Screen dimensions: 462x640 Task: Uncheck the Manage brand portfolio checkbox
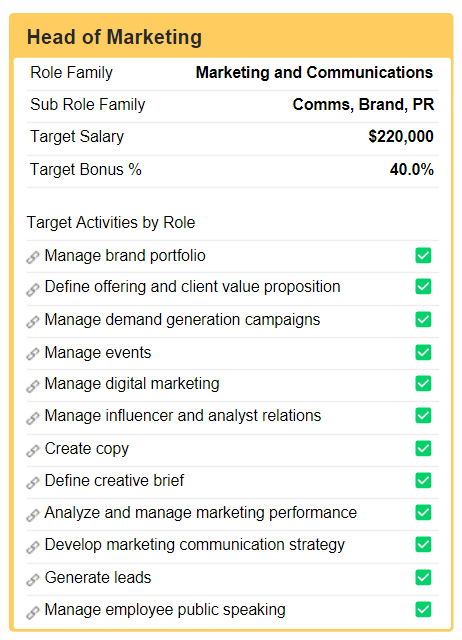pyautogui.click(x=423, y=256)
